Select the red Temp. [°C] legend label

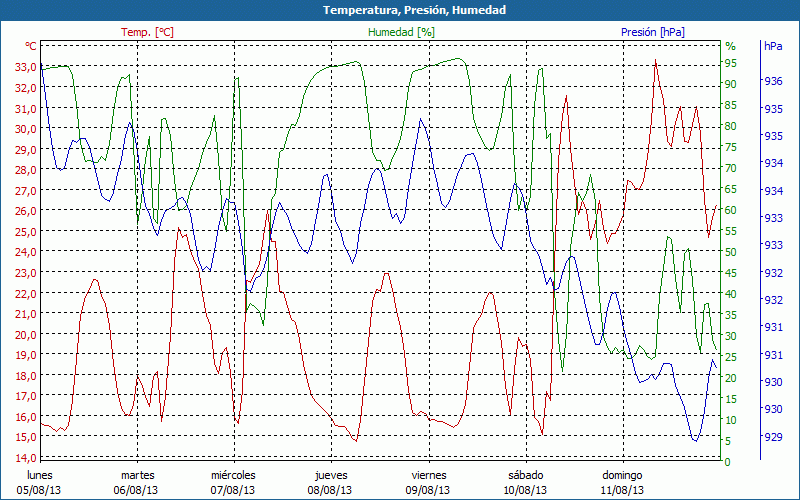click(147, 32)
